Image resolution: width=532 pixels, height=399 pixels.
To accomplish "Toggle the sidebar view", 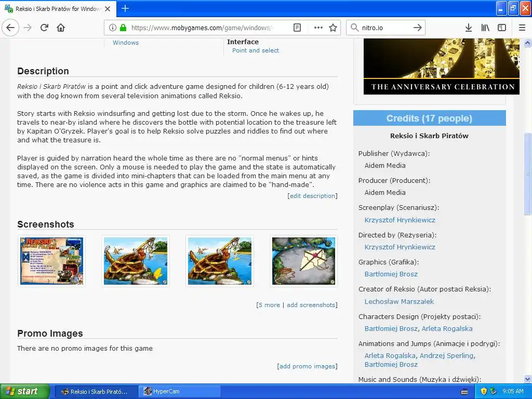I will [x=502, y=28].
